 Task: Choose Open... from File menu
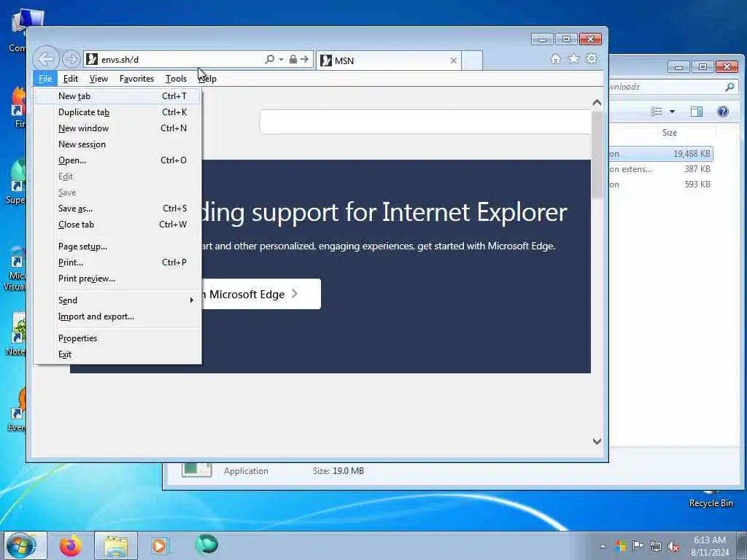click(x=117, y=160)
